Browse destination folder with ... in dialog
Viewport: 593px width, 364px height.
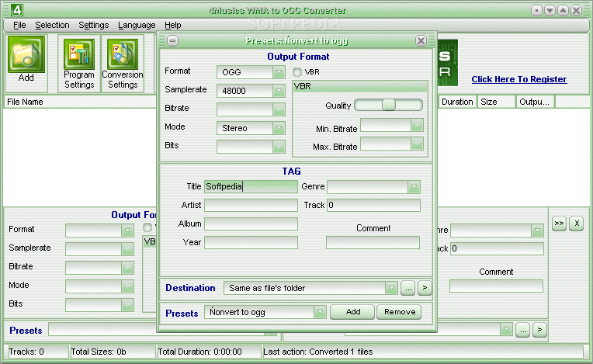click(408, 288)
